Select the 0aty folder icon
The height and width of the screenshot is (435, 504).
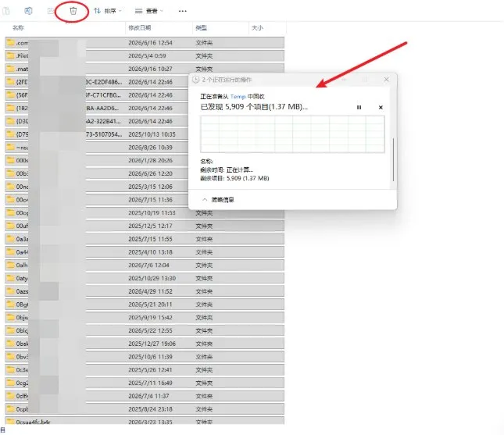coord(11,278)
